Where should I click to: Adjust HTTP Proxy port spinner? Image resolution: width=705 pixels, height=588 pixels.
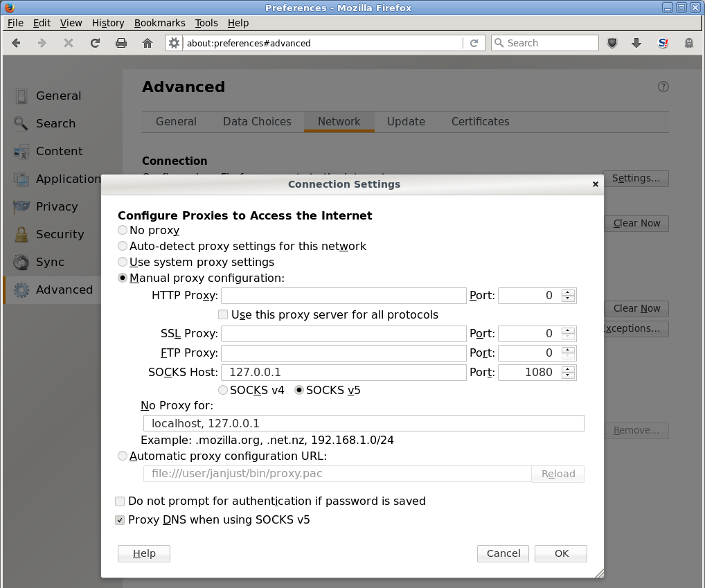[x=569, y=295]
